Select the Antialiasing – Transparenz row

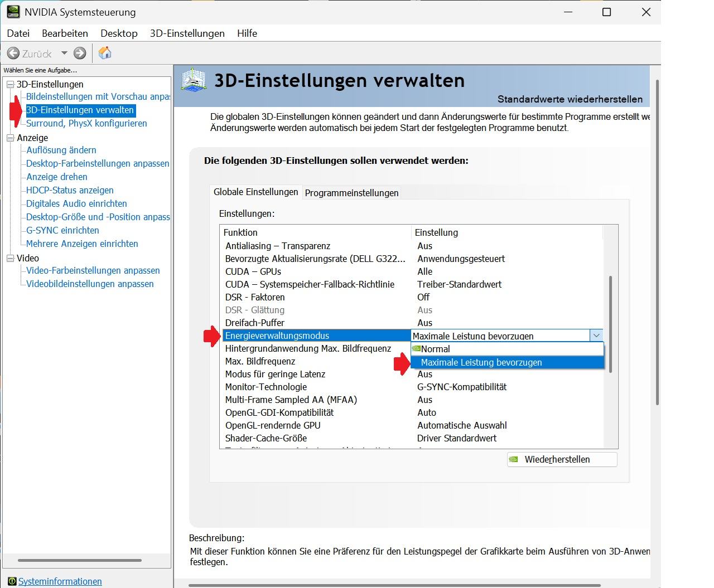tap(412, 246)
